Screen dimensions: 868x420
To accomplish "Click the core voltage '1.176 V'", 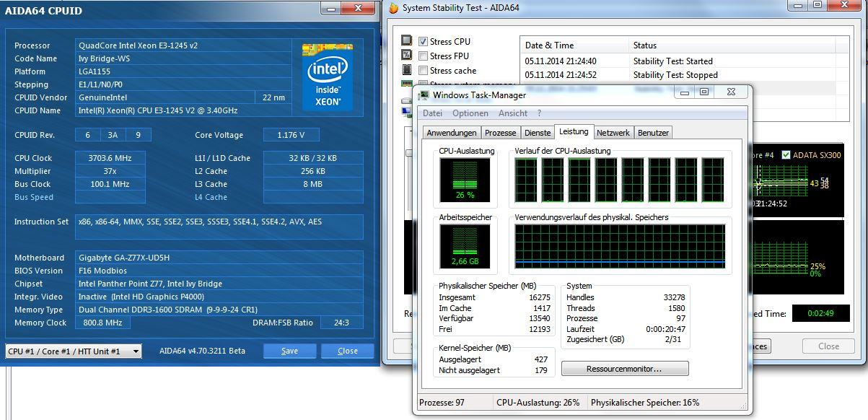I will (x=291, y=135).
